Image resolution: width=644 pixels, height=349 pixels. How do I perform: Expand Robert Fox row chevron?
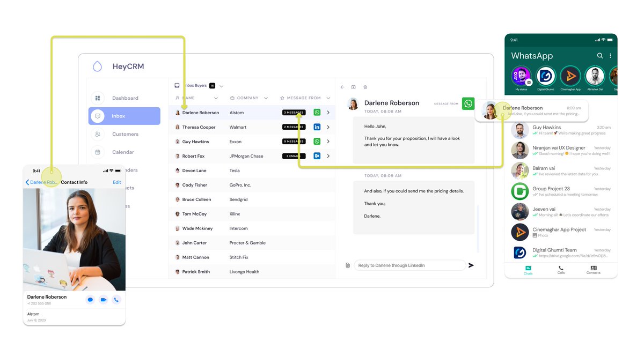328,156
